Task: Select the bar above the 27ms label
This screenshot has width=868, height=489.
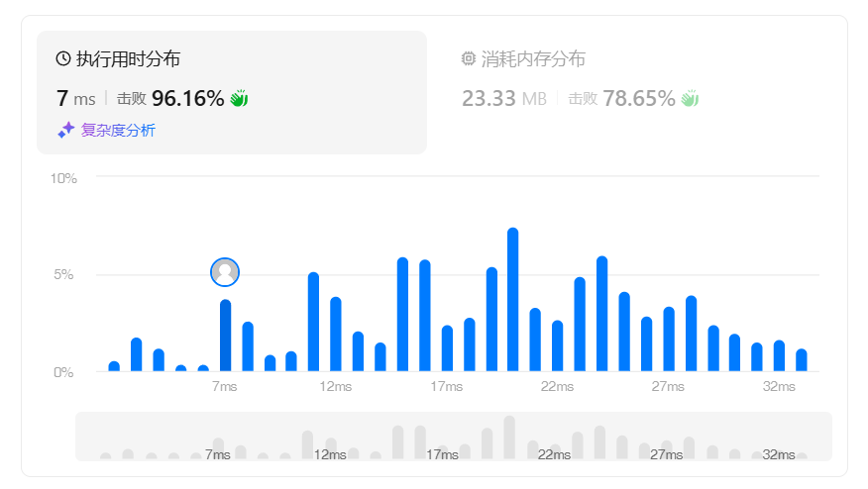Action: click(x=669, y=340)
